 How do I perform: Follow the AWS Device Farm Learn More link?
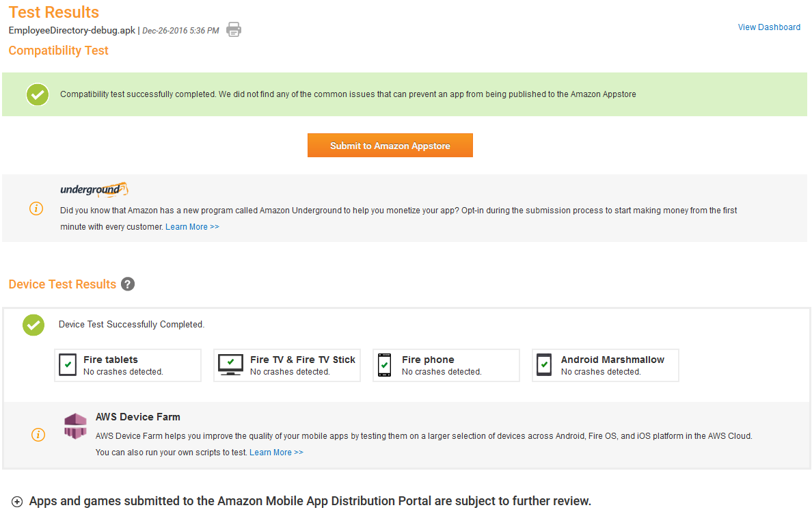tap(277, 453)
